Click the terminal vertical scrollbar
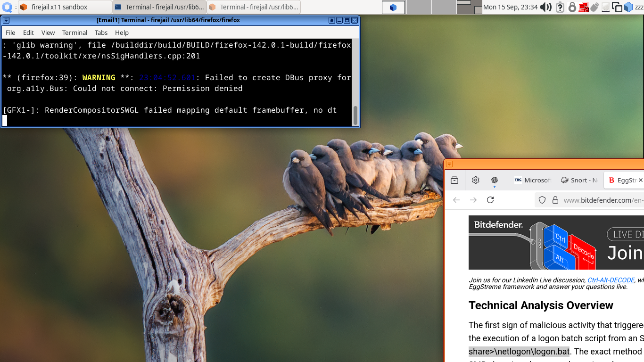 (355, 115)
